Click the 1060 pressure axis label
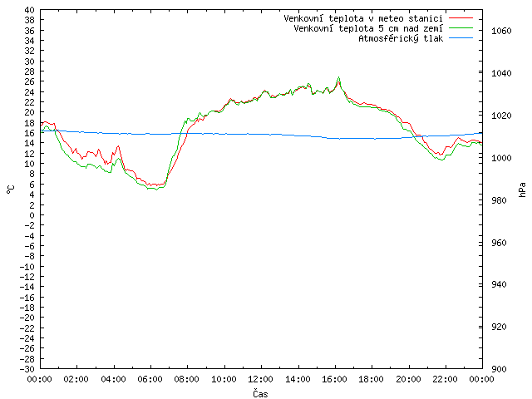 (x=501, y=32)
